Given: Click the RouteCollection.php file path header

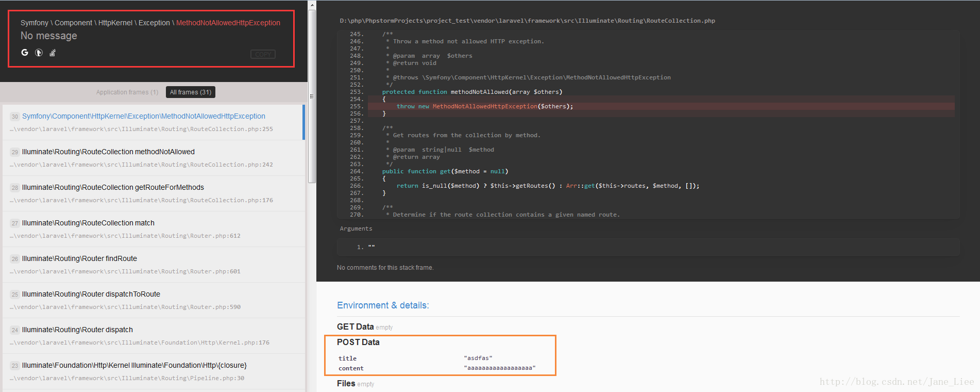Looking at the screenshot, I should tap(527, 21).
